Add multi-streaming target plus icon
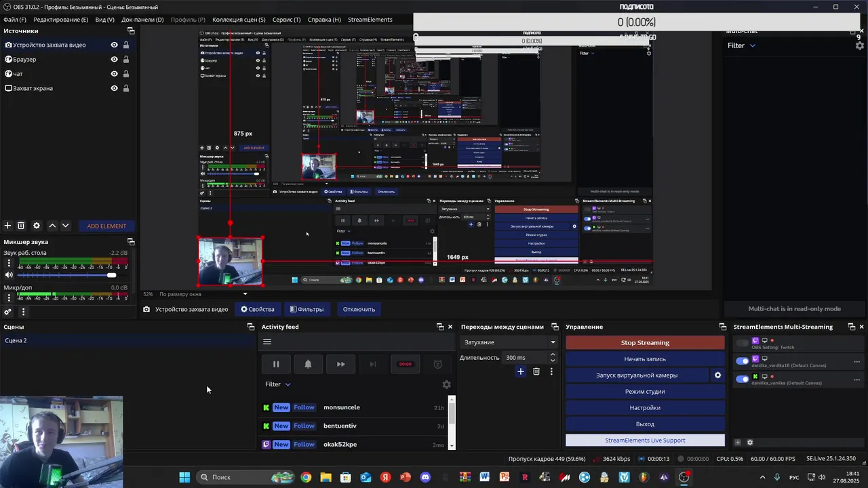 point(738,443)
